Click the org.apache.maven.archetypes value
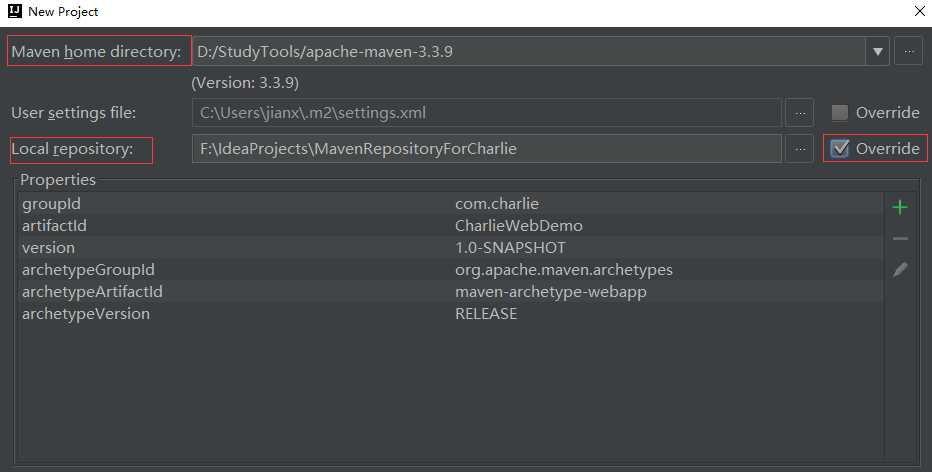Image resolution: width=932 pixels, height=472 pixels. 564,270
